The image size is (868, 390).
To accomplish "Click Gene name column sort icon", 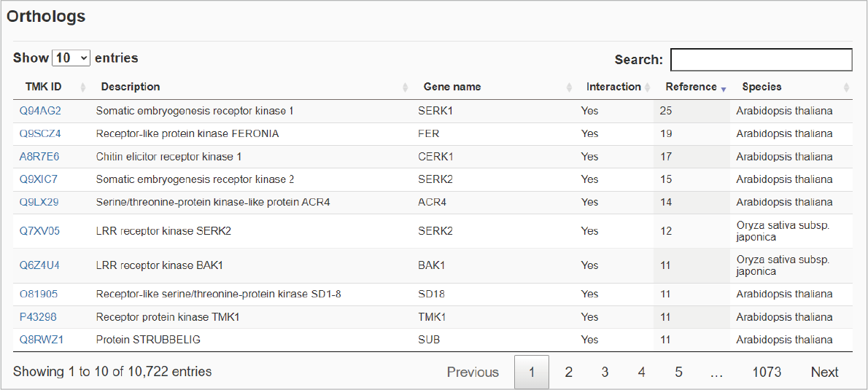I will click(569, 87).
